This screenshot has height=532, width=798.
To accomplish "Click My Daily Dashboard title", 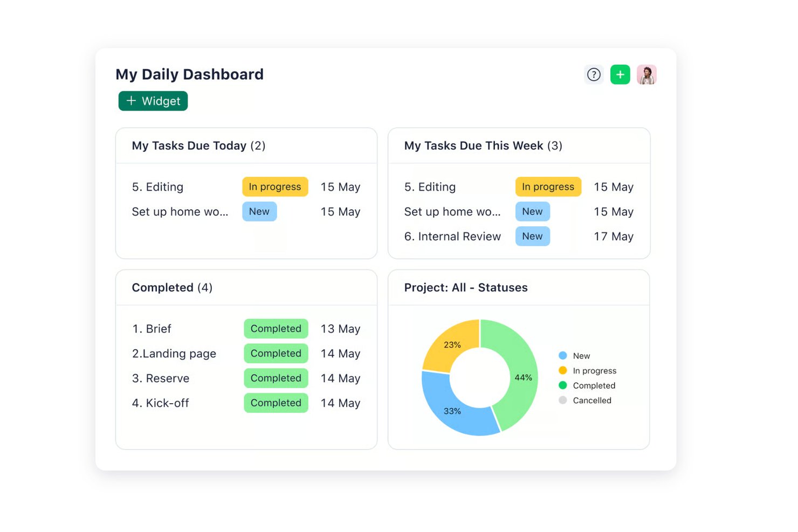I will coord(190,74).
